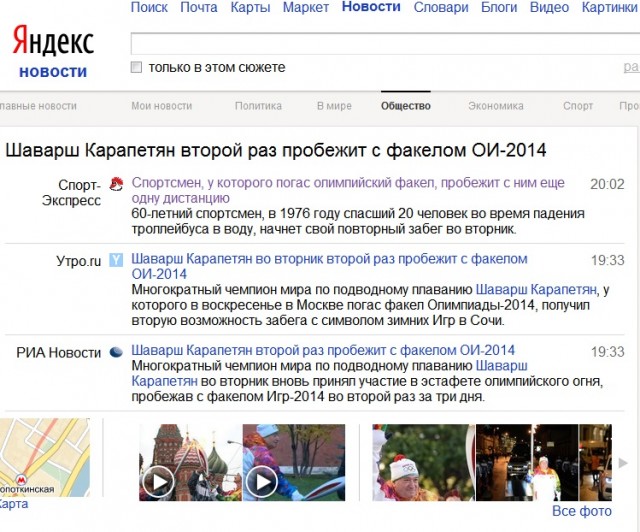The image size is (640, 532).
Task: Click the Sport-Express rooster source icon
Action: click(116, 185)
